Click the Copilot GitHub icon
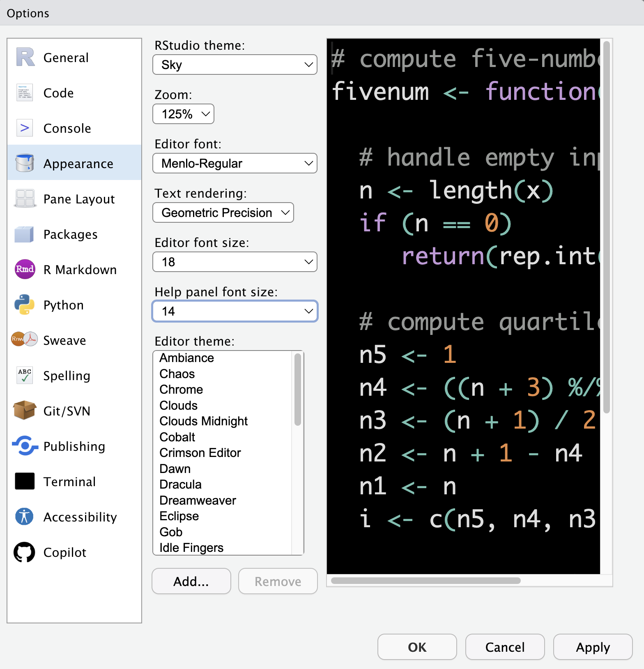 coord(24,552)
